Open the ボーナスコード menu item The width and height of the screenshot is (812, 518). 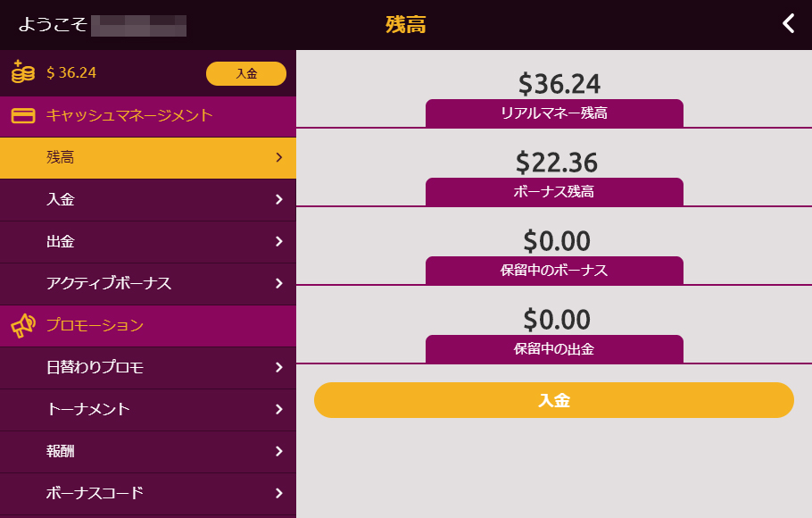147,494
